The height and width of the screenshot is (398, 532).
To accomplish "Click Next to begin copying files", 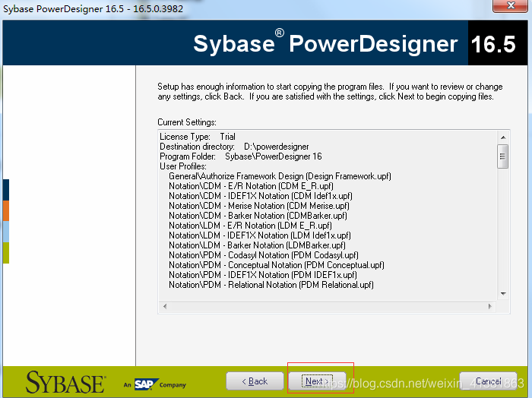I will click(317, 381).
